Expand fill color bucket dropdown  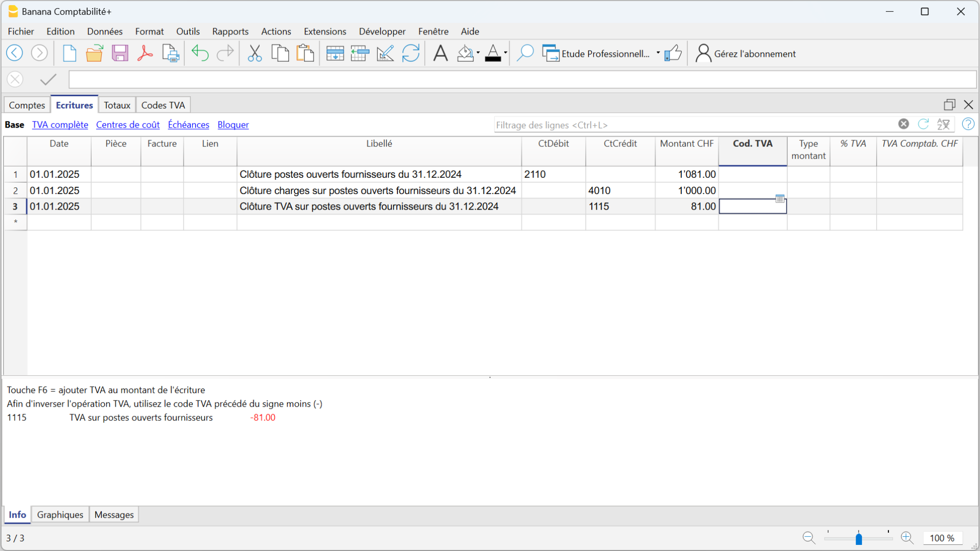tap(478, 53)
